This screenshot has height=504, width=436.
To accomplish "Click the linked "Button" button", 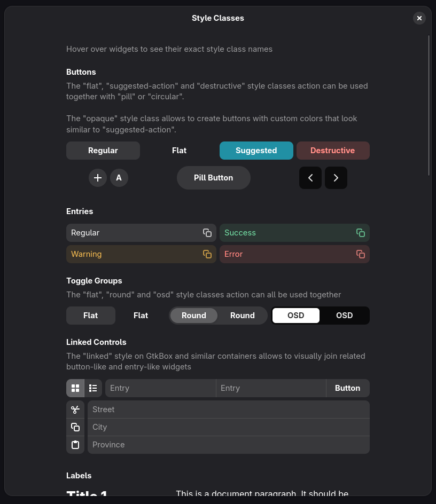I will pos(347,388).
